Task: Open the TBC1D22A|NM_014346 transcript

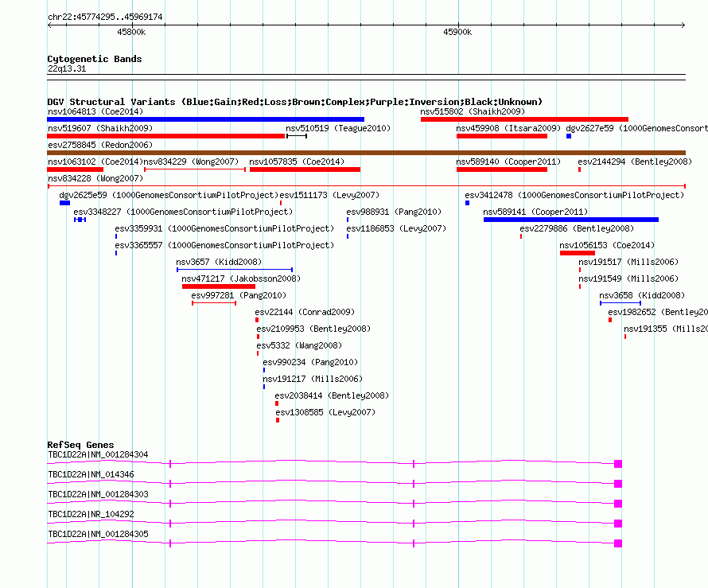Action: pos(335,484)
